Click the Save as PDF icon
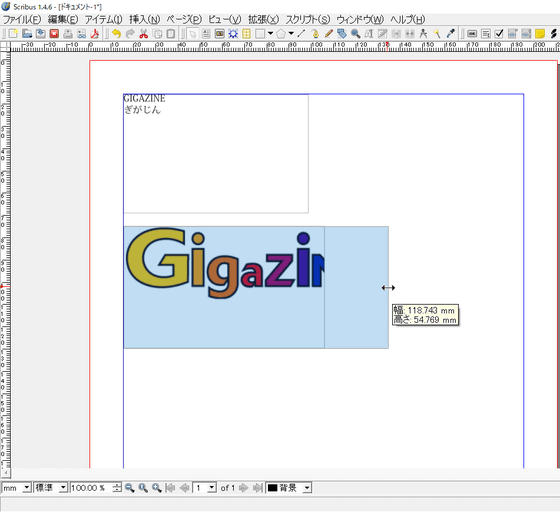The image size is (560, 512). (95, 34)
